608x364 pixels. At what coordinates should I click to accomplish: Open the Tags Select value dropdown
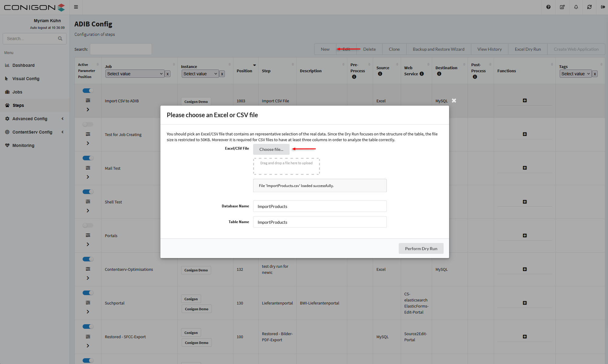(575, 74)
